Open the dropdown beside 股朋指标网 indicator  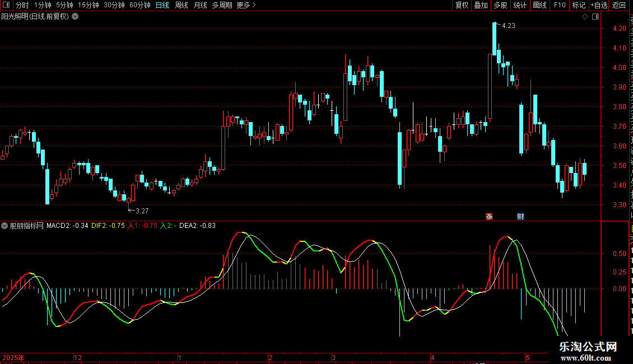(4, 226)
